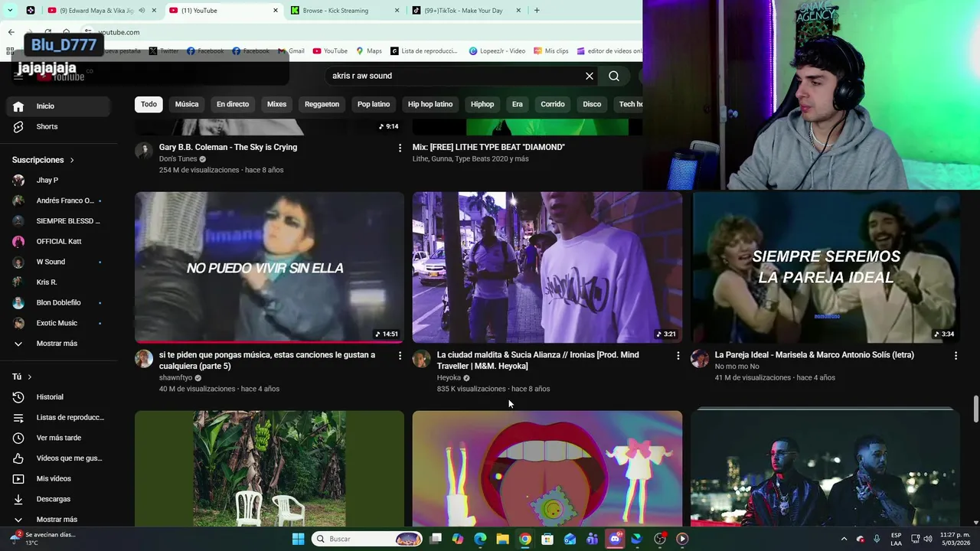Screen dimensions: 980x551
Task: Toggle the microphone icon in system tray
Action: coord(877,539)
